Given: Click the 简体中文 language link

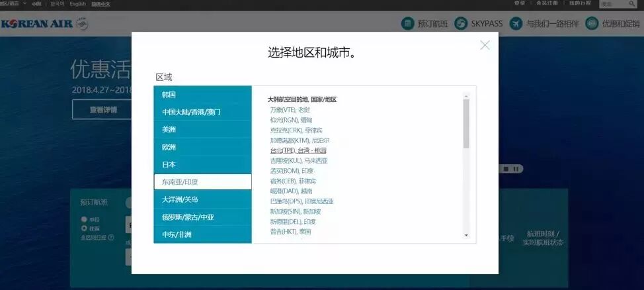Looking at the screenshot, I should click(101, 4).
